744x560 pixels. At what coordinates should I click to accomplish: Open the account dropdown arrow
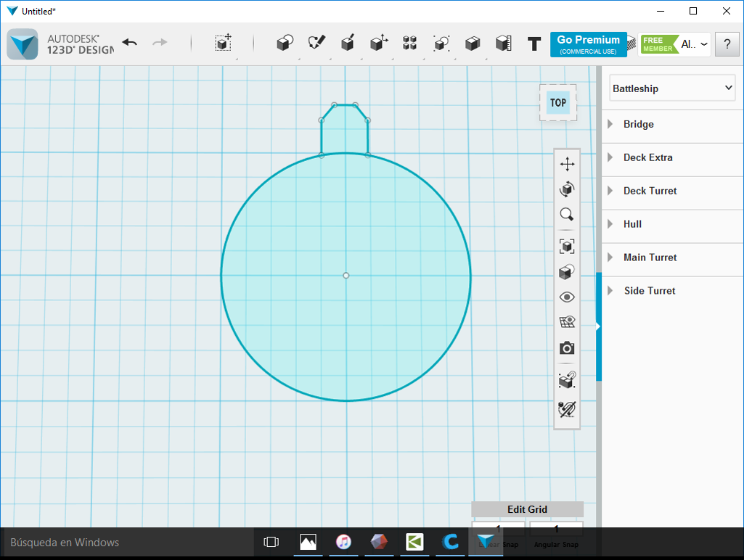(x=704, y=44)
